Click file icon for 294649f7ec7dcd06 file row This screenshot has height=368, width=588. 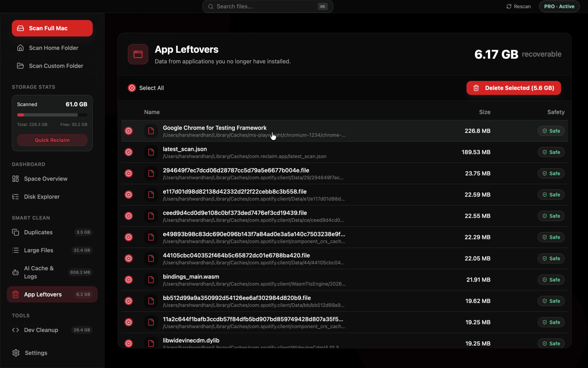coord(151,173)
